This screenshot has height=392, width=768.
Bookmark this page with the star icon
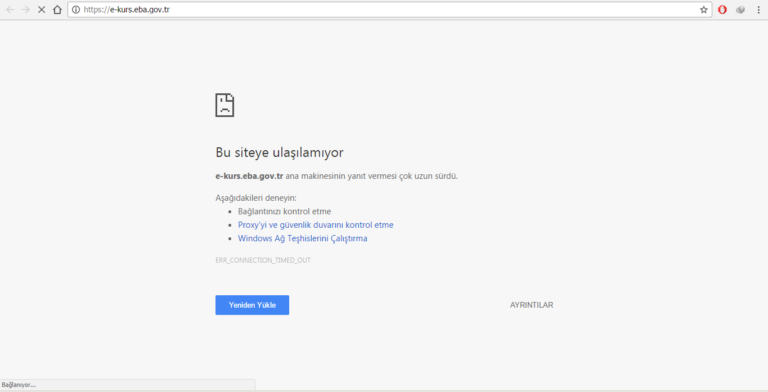pyautogui.click(x=704, y=10)
